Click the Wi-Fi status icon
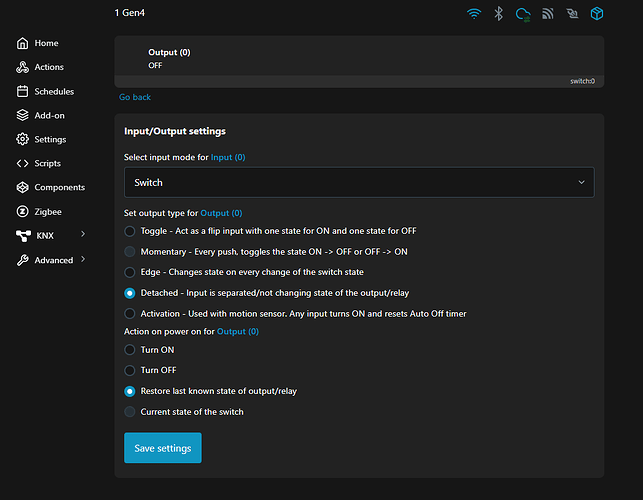Image resolution: width=643 pixels, height=500 pixels. point(474,14)
